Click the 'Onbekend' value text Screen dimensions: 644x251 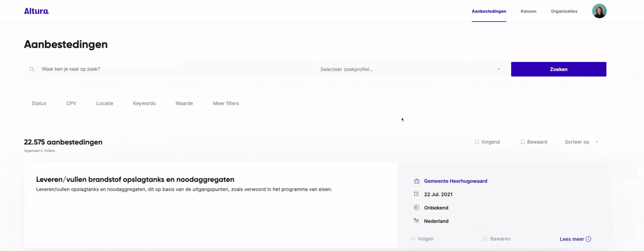click(436, 208)
